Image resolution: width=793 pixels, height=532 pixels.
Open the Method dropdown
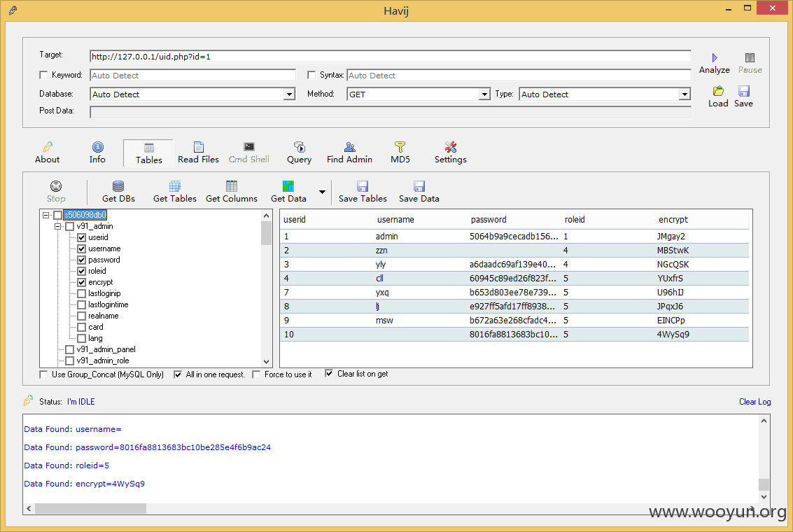[x=484, y=94]
